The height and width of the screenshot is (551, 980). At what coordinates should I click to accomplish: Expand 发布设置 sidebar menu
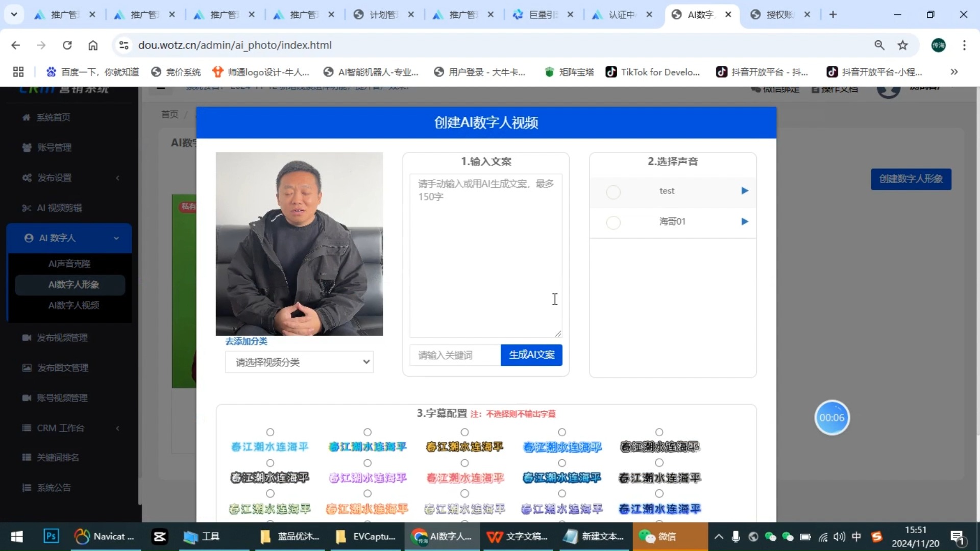click(x=70, y=178)
